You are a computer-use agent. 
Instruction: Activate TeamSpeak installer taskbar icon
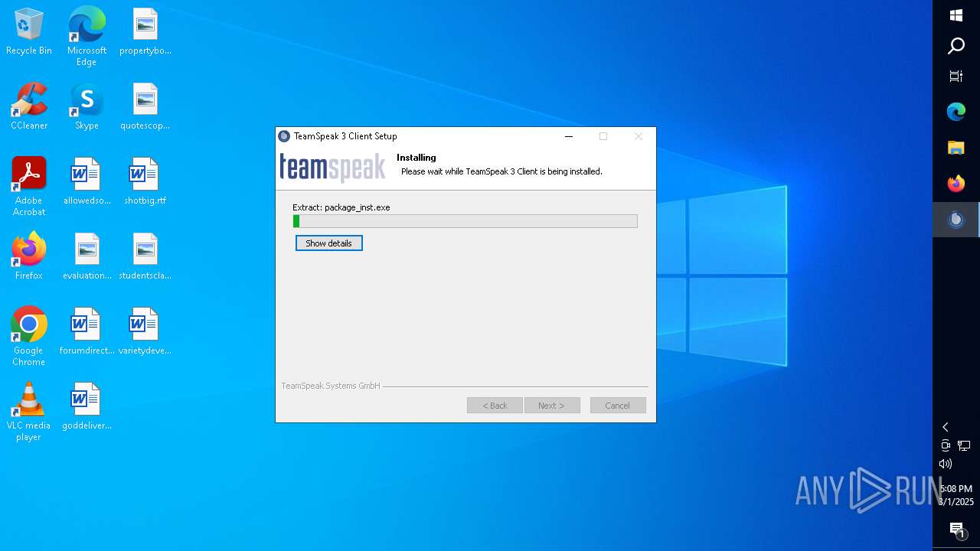pyautogui.click(x=956, y=220)
